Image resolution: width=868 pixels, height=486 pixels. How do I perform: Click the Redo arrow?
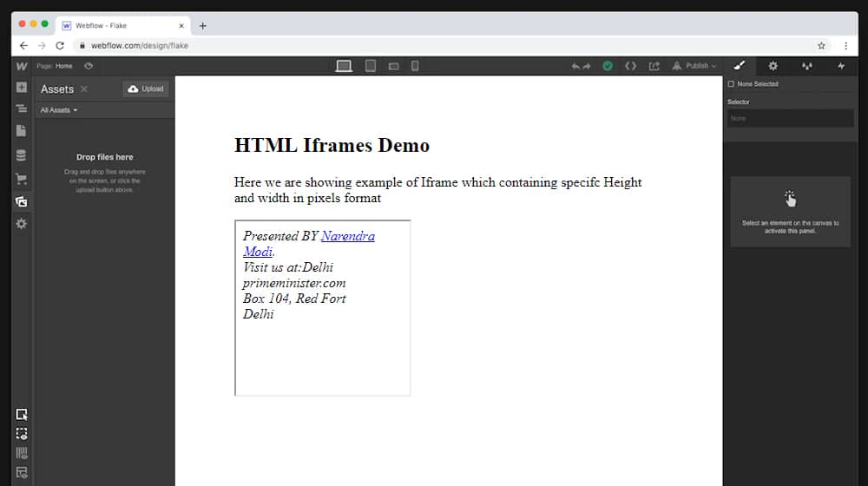[586, 67]
